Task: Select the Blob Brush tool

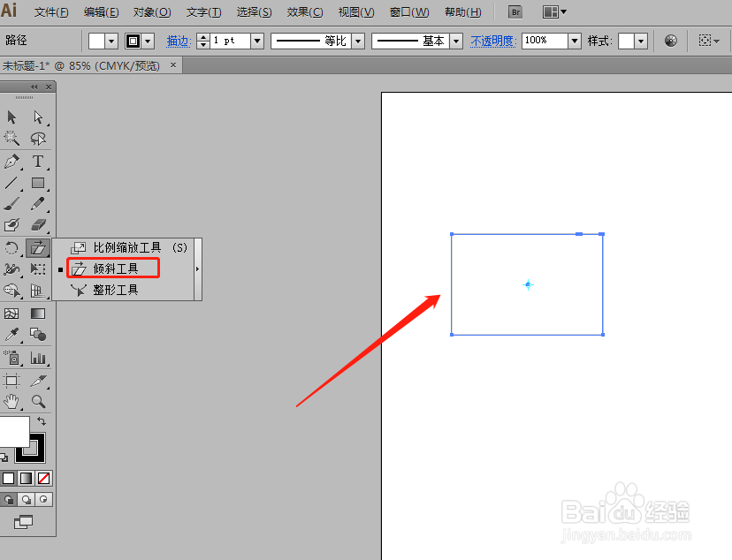Action: tap(11, 224)
